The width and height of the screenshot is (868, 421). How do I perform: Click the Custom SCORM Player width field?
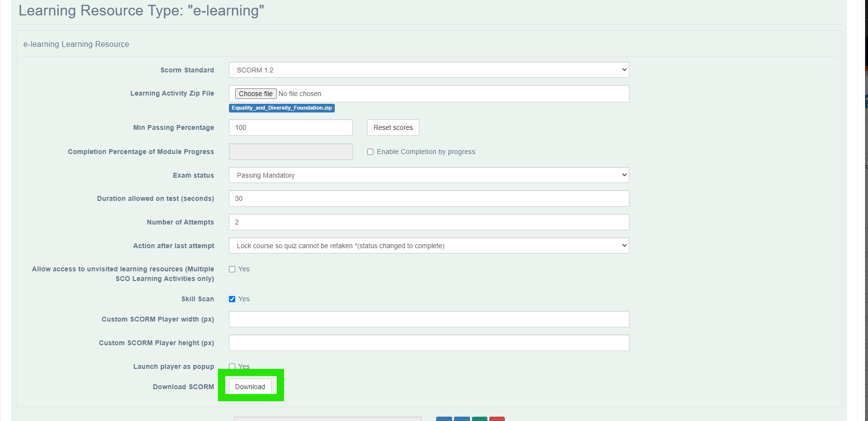tap(429, 319)
